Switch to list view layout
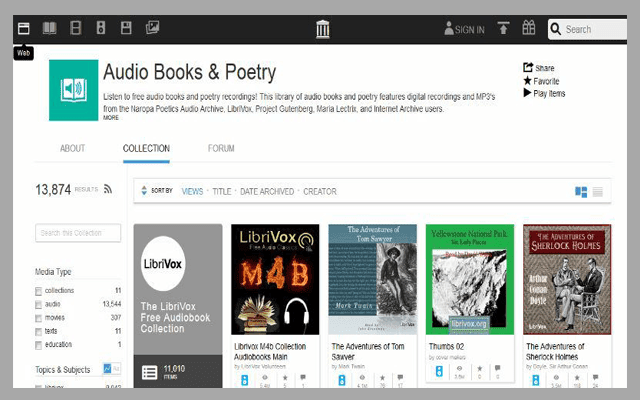Image resolution: width=640 pixels, height=400 pixels. click(x=598, y=191)
